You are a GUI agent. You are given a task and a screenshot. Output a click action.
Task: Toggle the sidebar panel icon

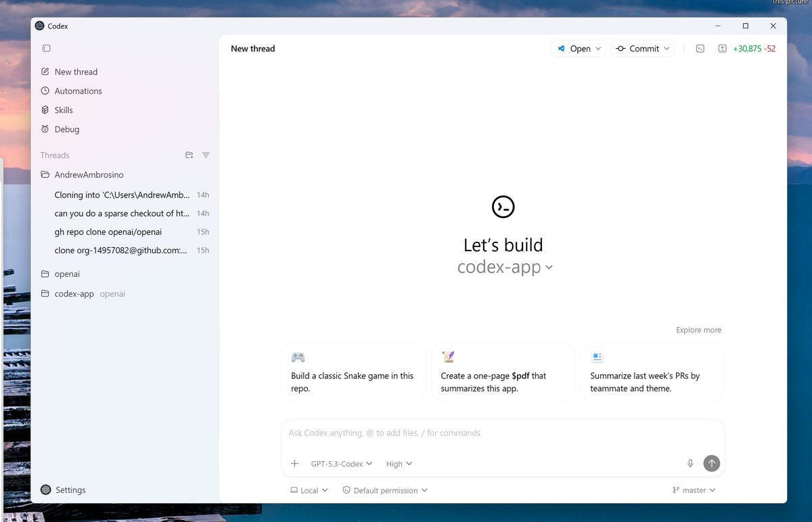(x=46, y=48)
